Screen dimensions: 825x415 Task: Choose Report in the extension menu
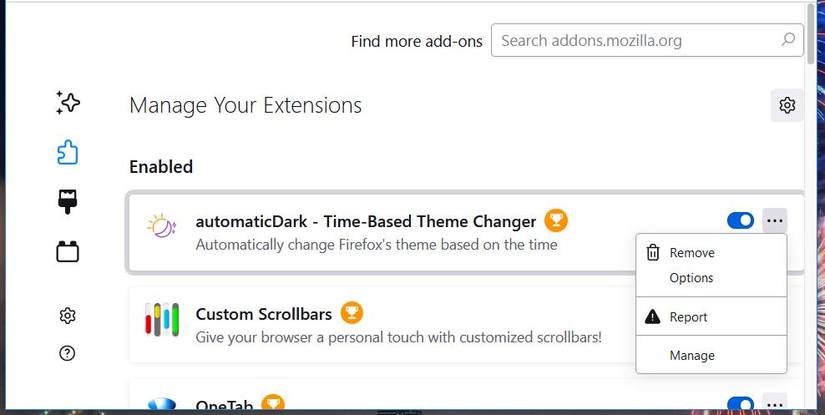[x=688, y=317]
